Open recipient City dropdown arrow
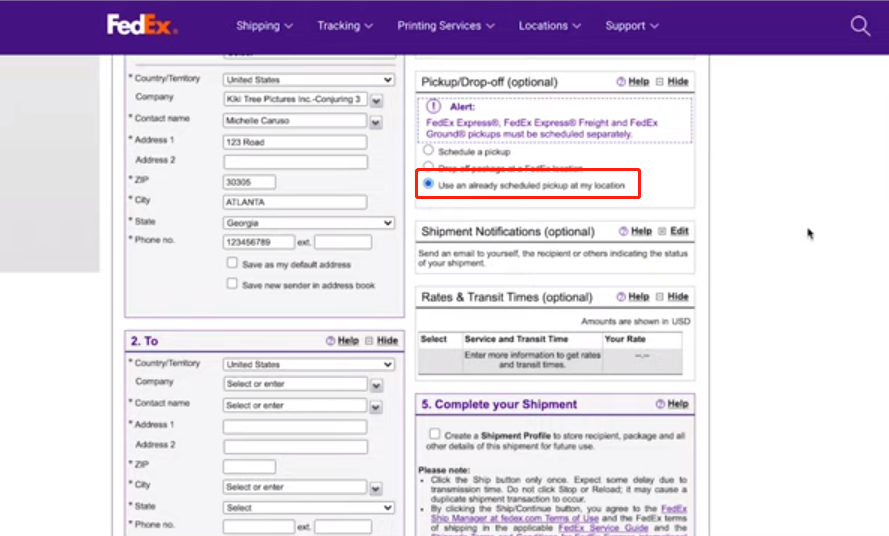Screen dimensions: 889x536 376,489
